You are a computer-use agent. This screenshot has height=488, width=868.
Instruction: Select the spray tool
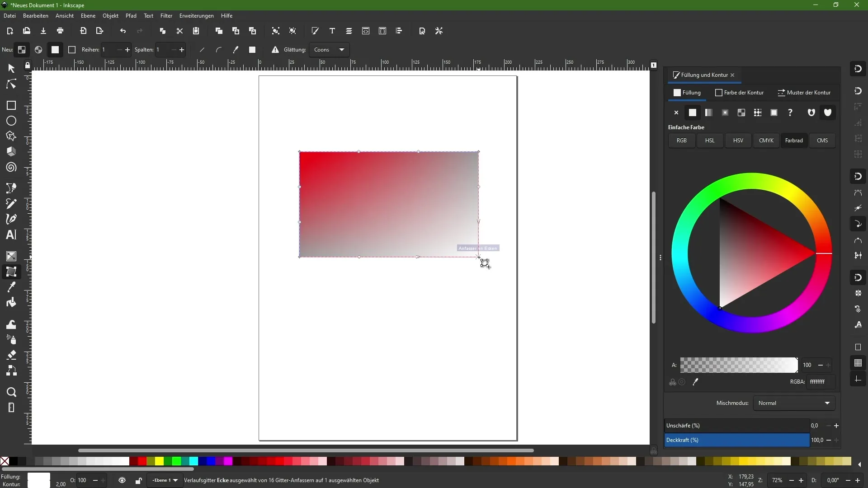pos(11,339)
